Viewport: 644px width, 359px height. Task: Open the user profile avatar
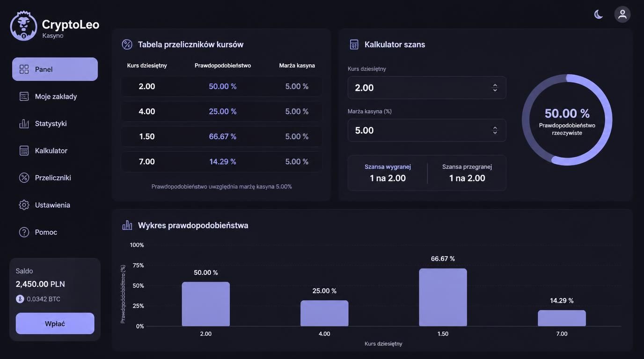pyautogui.click(x=622, y=14)
